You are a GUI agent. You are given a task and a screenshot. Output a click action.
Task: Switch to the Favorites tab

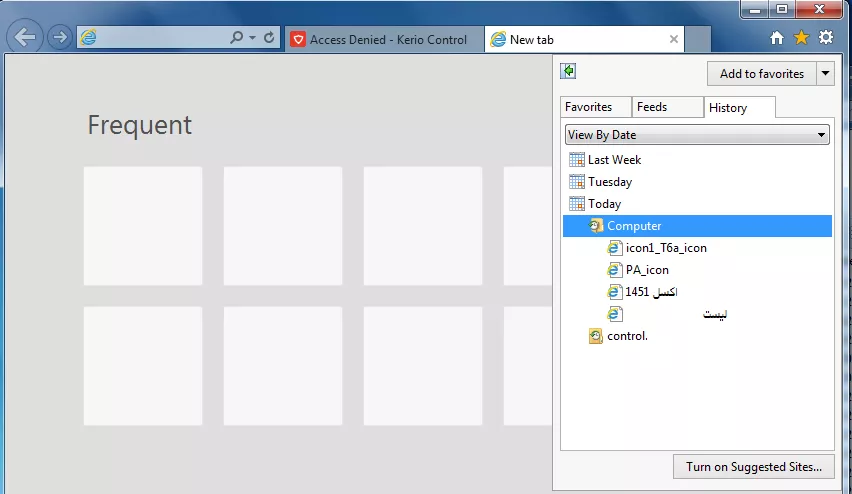[x=596, y=107]
